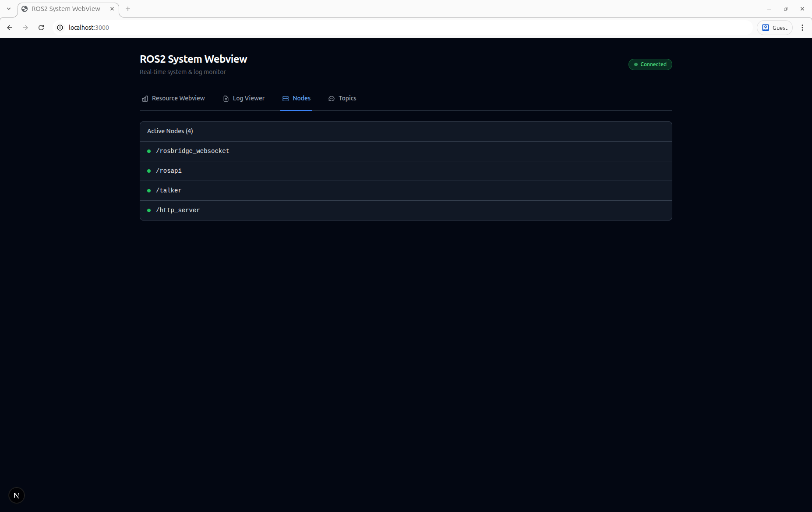Click the /rosapi node entry

tap(169, 171)
